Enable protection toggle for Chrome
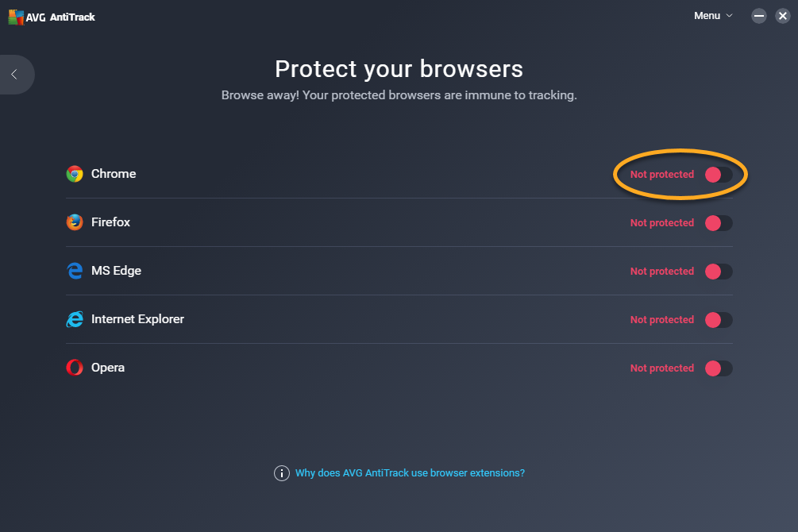This screenshot has height=532, width=798. pos(719,175)
